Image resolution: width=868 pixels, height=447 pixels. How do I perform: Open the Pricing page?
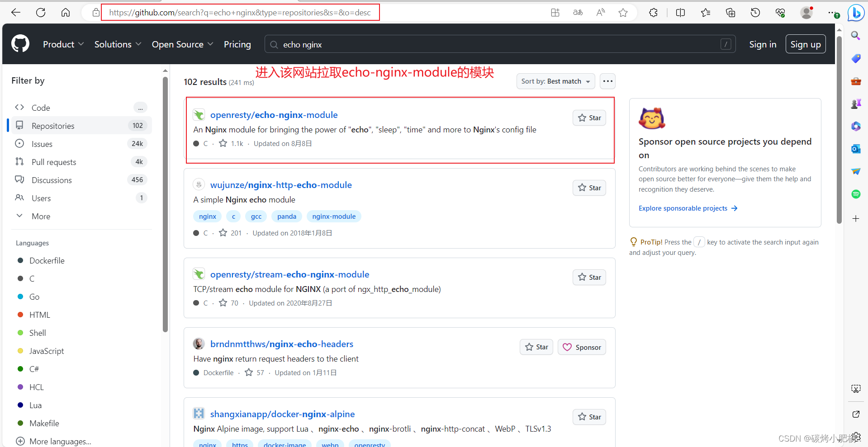(237, 44)
